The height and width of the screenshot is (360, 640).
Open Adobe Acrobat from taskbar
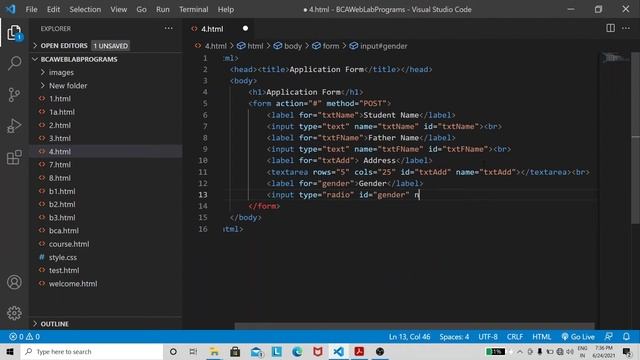point(359,351)
